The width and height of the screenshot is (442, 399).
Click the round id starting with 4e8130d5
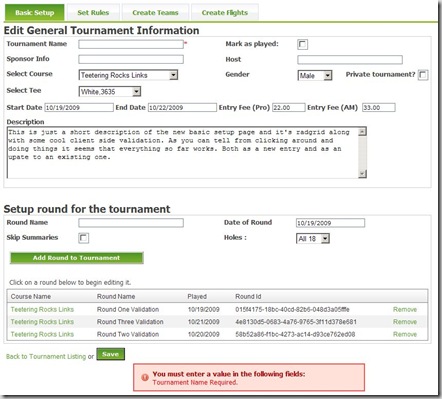[x=296, y=322]
